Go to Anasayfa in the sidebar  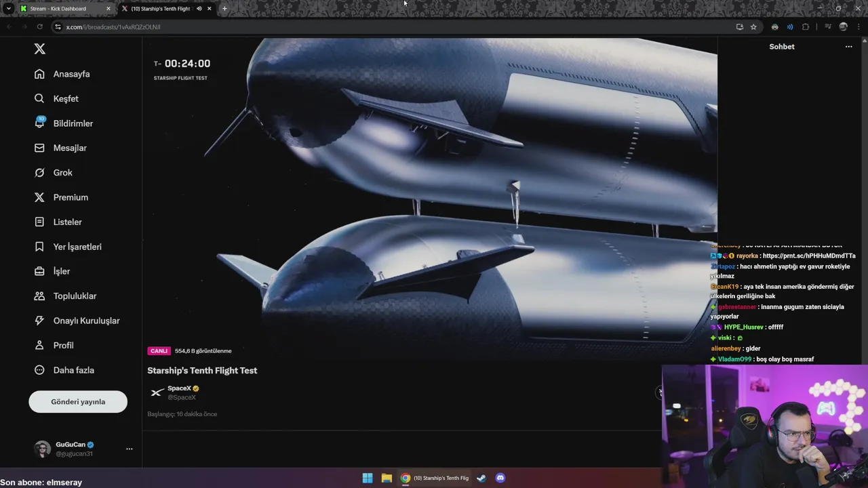(71, 74)
